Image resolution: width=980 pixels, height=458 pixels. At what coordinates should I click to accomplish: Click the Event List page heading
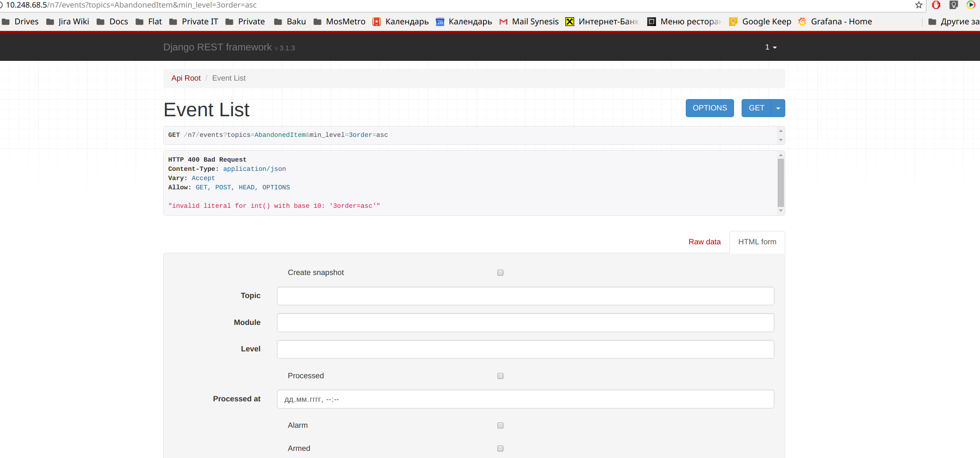[206, 110]
